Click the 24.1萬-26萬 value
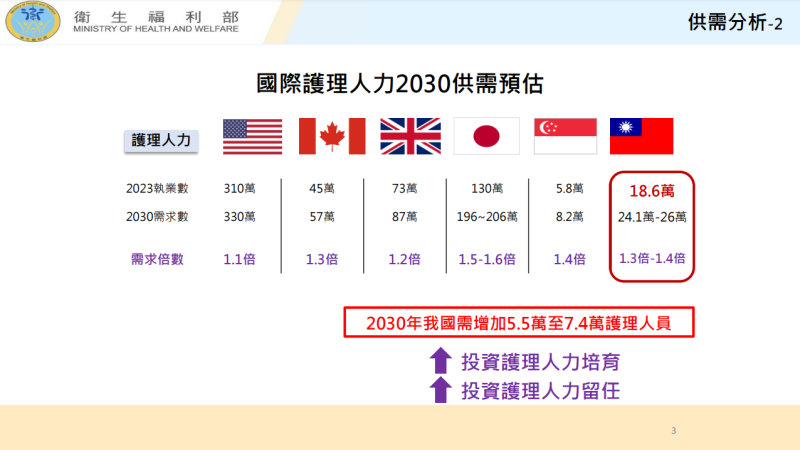 tap(652, 217)
